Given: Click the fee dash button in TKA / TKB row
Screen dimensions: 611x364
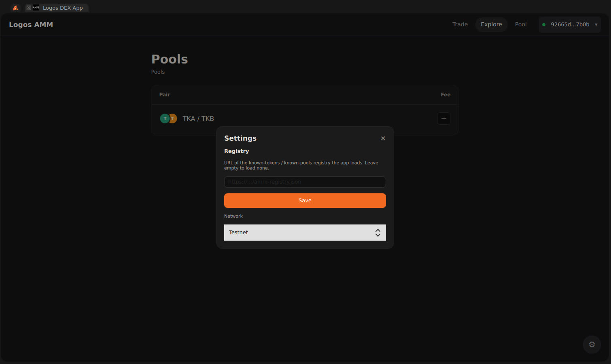Looking at the screenshot, I should [444, 119].
